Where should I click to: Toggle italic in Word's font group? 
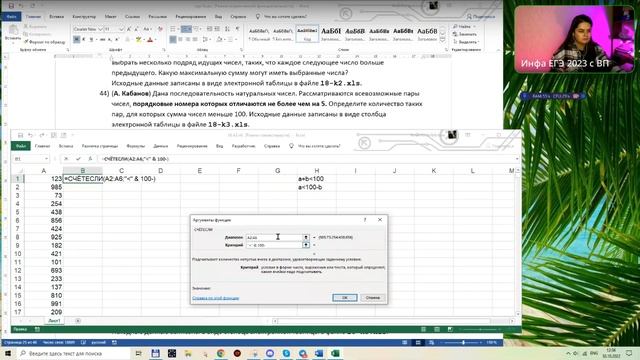(84, 39)
